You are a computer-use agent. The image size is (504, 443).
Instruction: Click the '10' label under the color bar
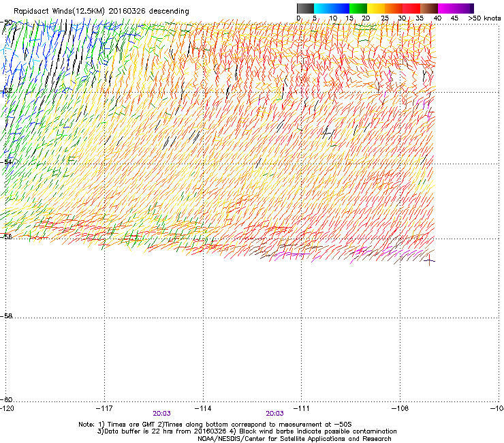coord(333,18)
